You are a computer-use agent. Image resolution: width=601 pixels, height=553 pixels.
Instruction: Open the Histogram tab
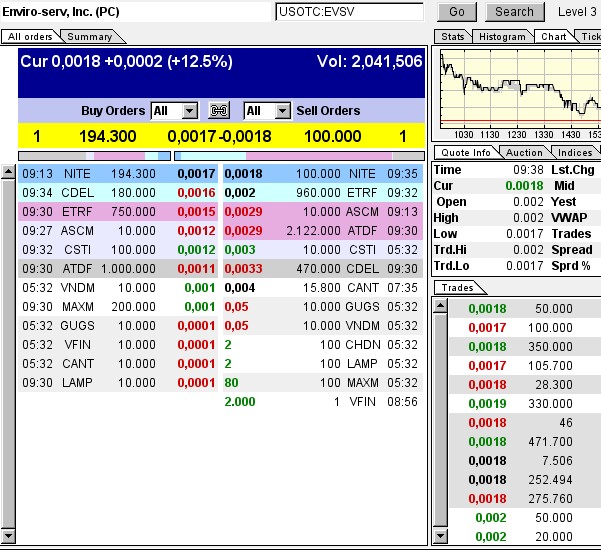tap(502, 37)
